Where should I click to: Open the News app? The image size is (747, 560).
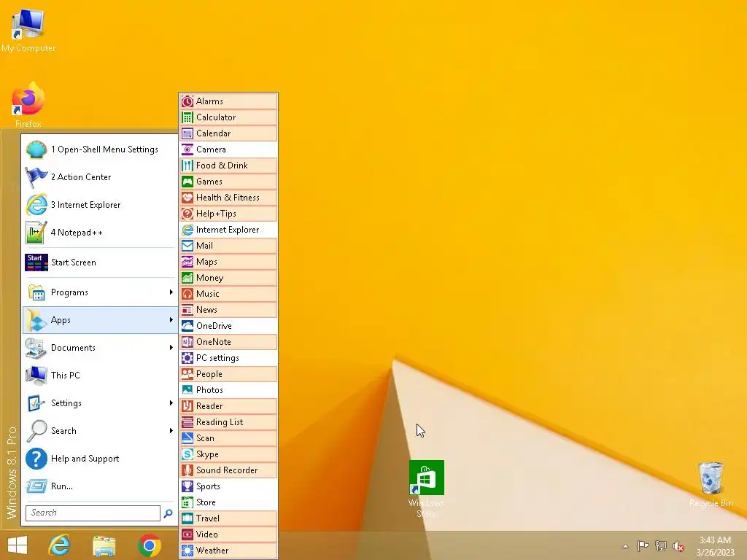tap(228, 309)
